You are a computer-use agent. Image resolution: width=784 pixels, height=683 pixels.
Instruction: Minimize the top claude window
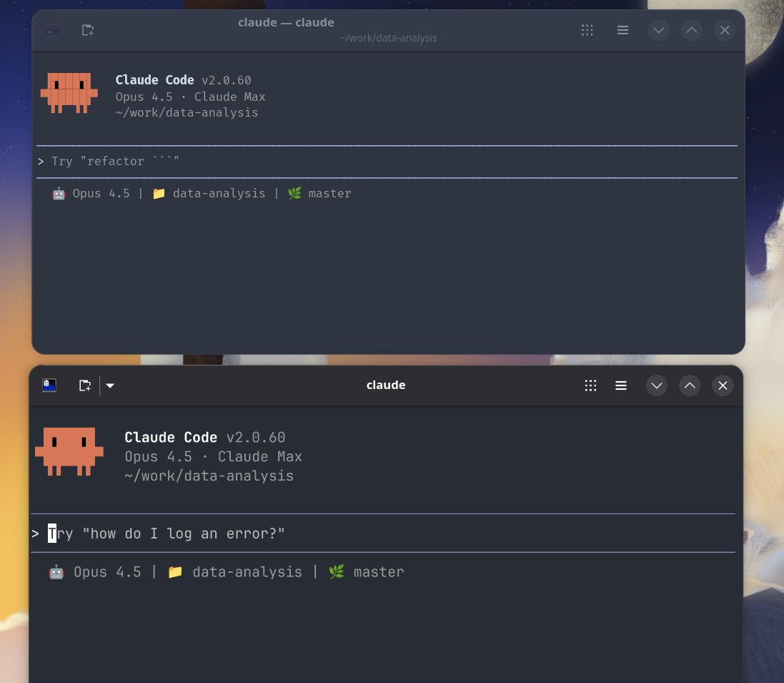coord(658,30)
